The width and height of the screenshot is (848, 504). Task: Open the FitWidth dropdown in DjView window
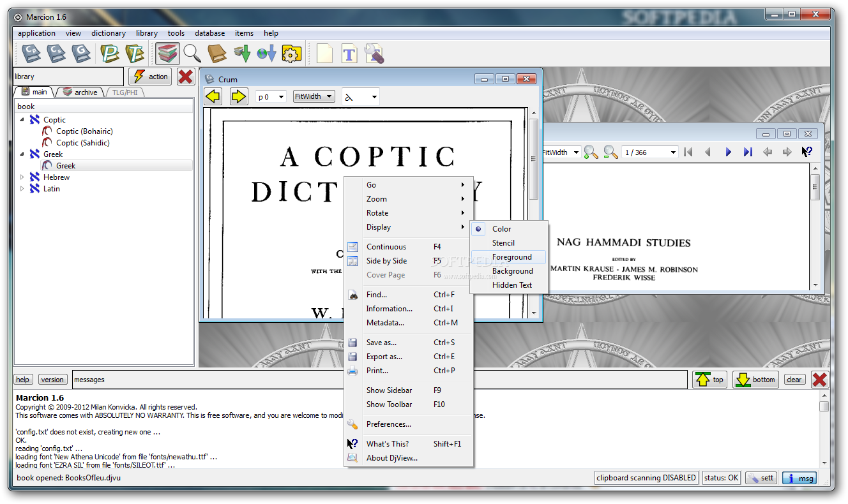(x=561, y=152)
